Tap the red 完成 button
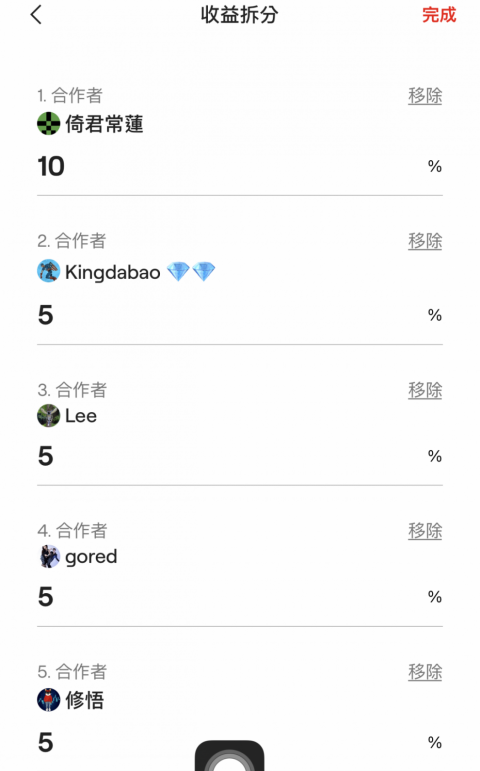 pyautogui.click(x=439, y=15)
